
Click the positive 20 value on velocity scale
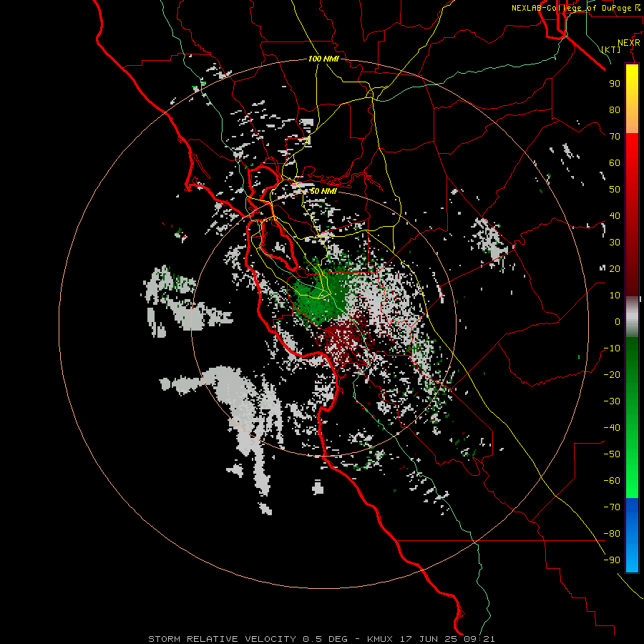click(x=615, y=268)
